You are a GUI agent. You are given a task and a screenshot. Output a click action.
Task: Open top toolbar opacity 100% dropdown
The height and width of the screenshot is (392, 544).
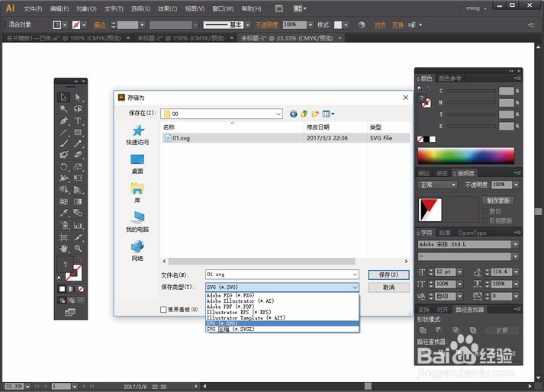311,24
